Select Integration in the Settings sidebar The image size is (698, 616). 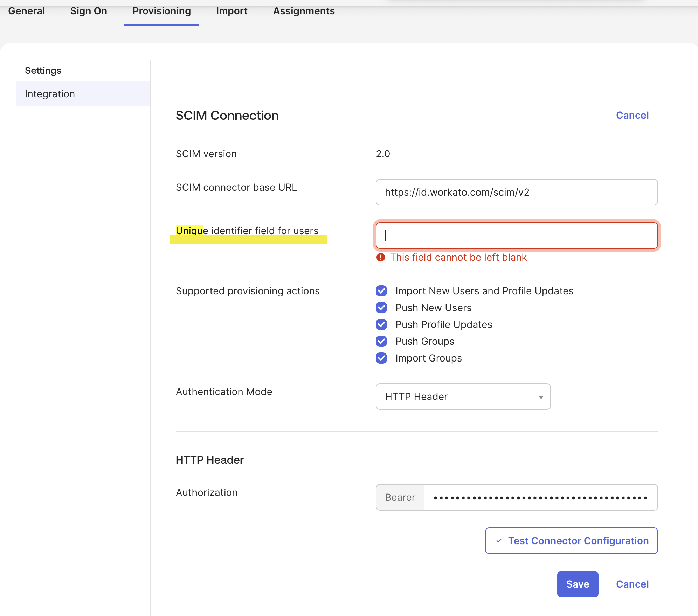(50, 93)
